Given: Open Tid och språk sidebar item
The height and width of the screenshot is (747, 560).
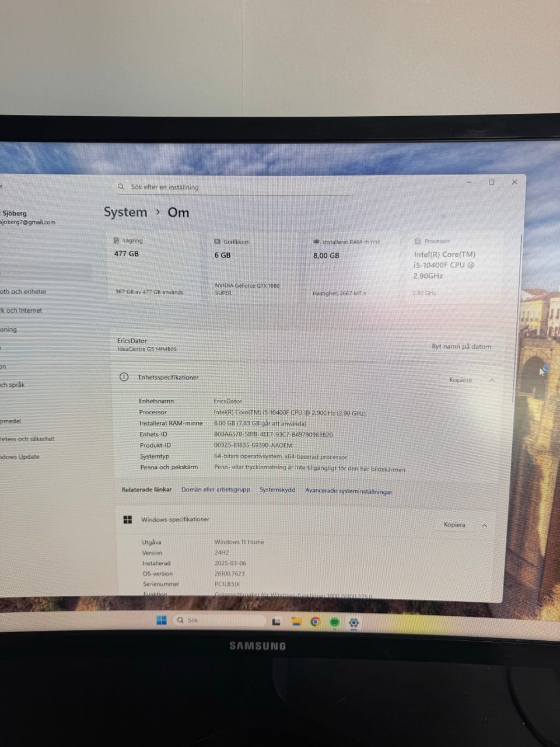Looking at the screenshot, I should 13,385.
